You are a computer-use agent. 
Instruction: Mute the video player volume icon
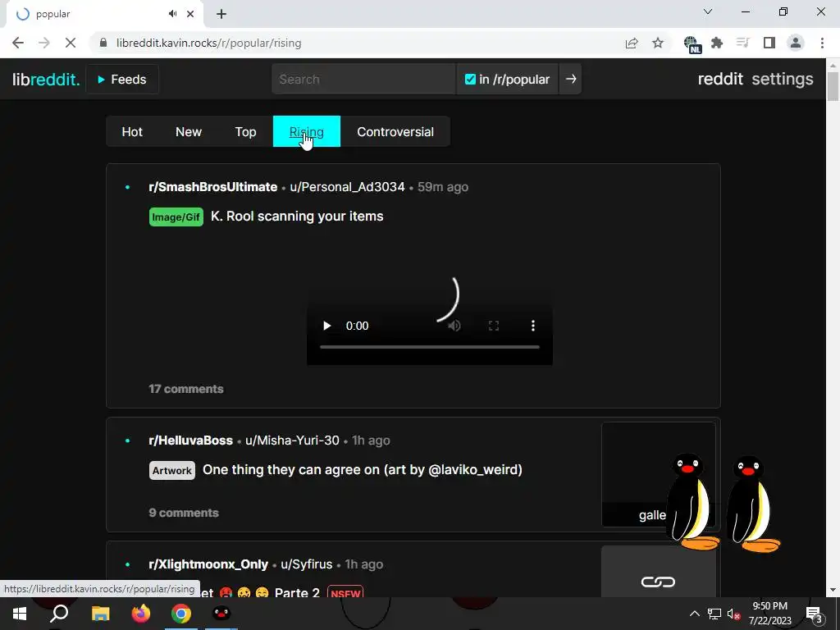(x=454, y=326)
